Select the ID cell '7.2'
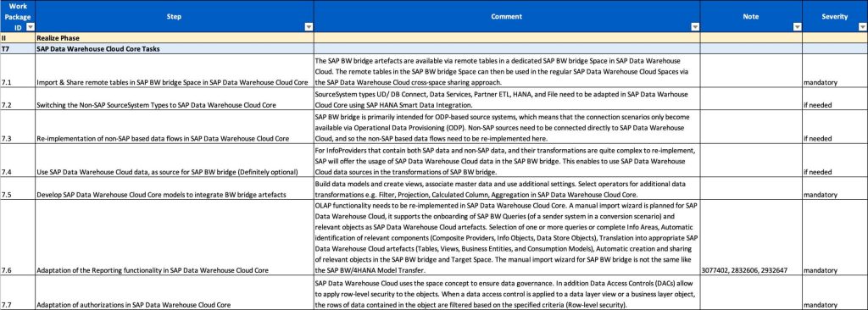Viewport: 868px width, 310px height. pyautogui.click(x=18, y=99)
